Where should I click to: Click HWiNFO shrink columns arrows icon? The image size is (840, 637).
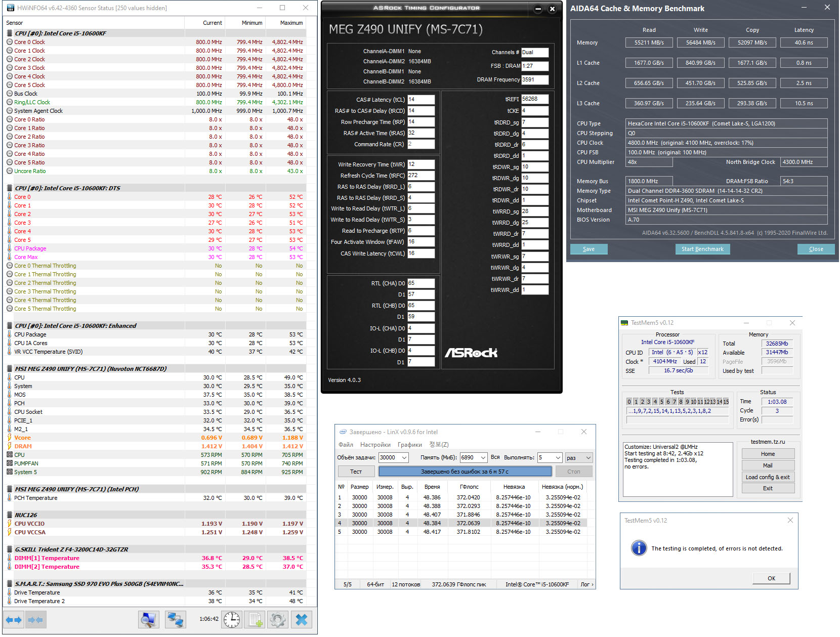click(x=35, y=620)
